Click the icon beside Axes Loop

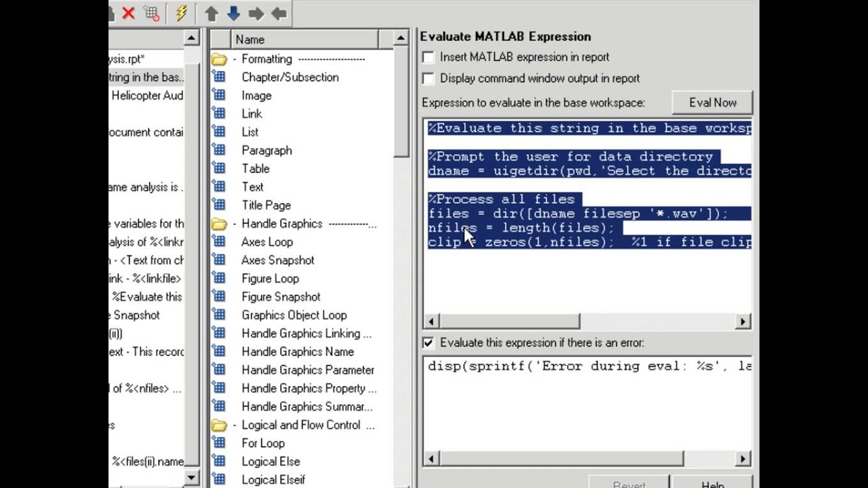click(x=218, y=242)
